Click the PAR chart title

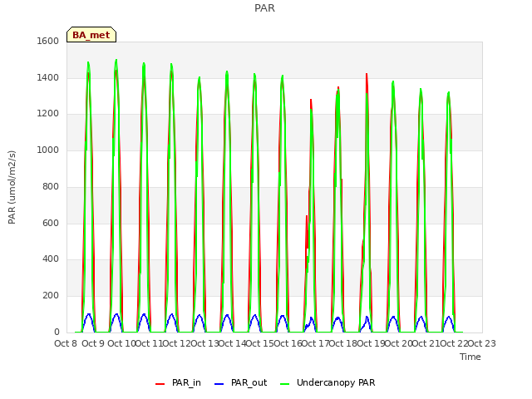coord(264,7)
